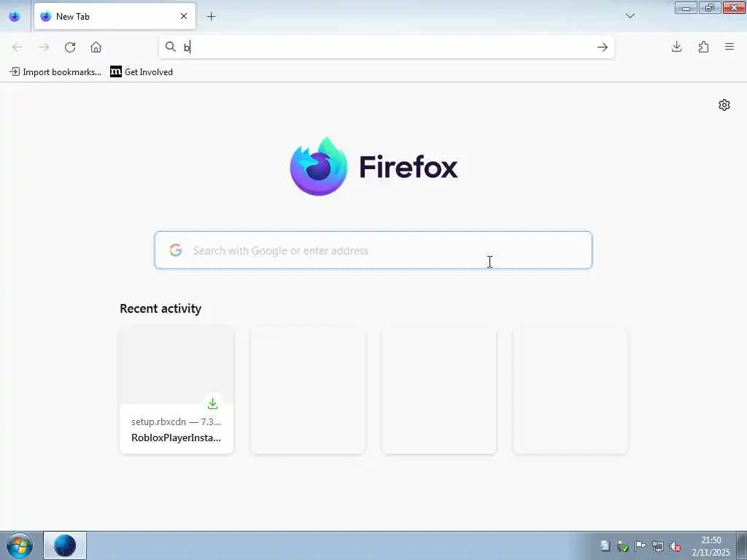Click the muted volume tray icon

click(675, 546)
